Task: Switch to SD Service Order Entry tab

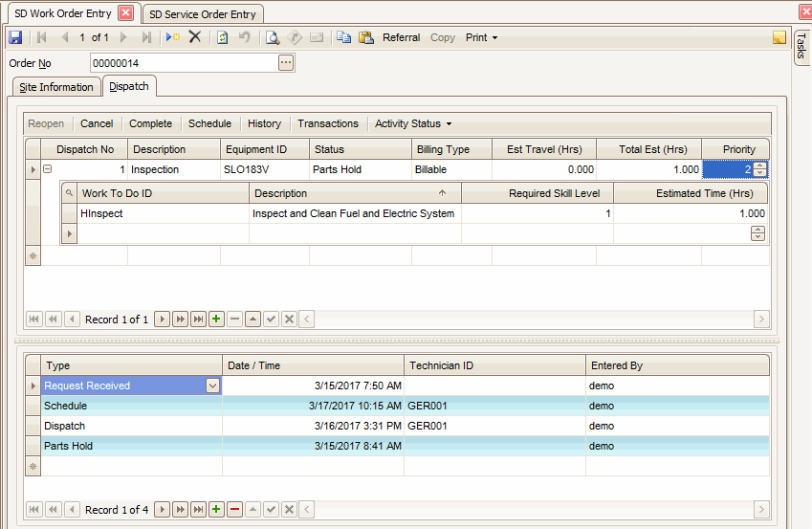Action: (x=203, y=14)
